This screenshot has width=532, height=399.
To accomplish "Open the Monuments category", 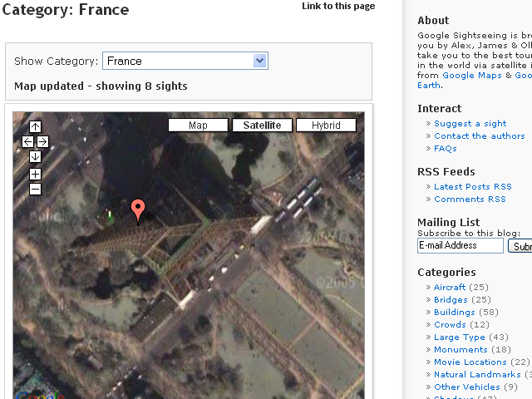I will tap(461, 349).
